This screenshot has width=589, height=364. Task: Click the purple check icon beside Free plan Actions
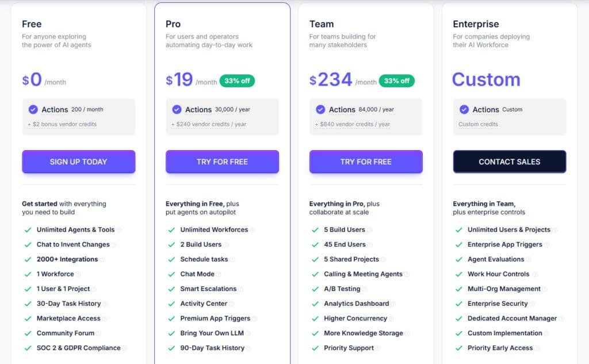click(33, 109)
